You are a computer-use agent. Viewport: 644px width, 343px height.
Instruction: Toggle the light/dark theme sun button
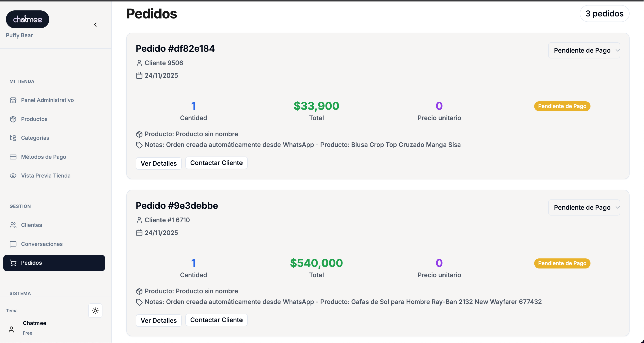(x=95, y=311)
